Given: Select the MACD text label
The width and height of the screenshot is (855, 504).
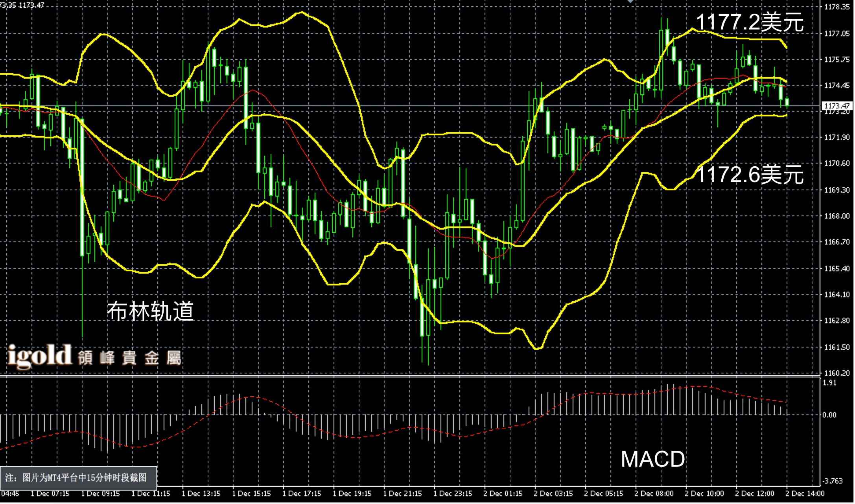Looking at the screenshot, I should [x=653, y=459].
